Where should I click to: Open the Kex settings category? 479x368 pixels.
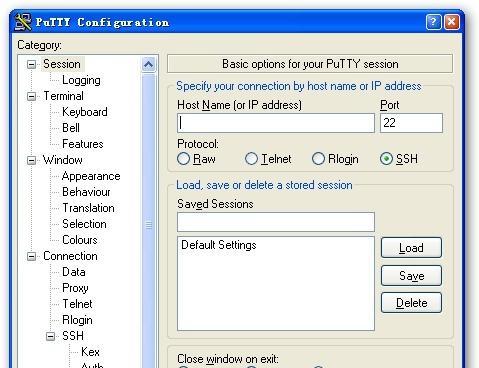point(90,352)
